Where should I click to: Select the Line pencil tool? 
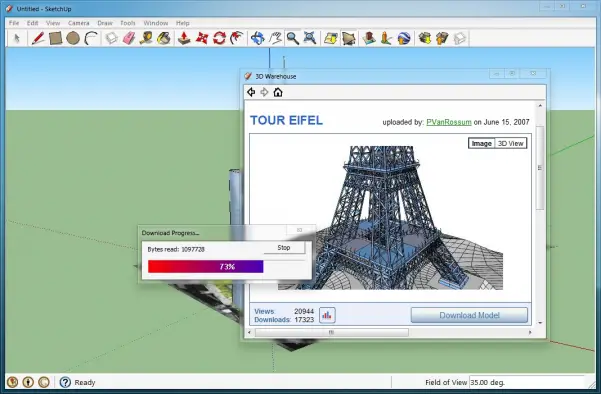click(38, 38)
